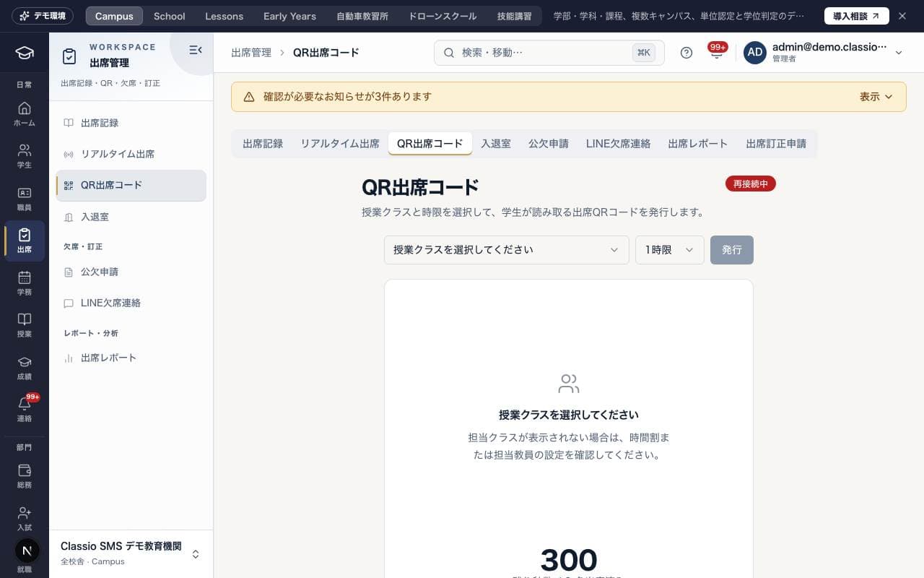The image size is (924, 578).
Task: Click the AD user avatar
Action: pos(755,53)
